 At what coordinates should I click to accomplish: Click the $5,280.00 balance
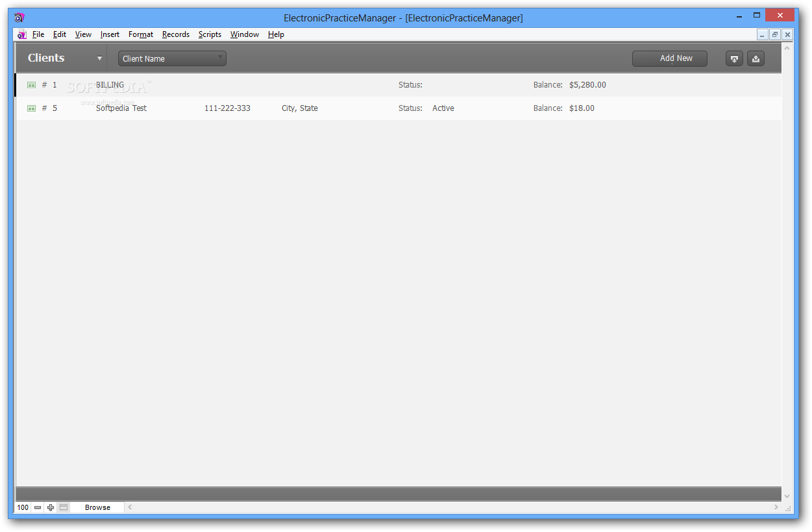pyautogui.click(x=587, y=85)
